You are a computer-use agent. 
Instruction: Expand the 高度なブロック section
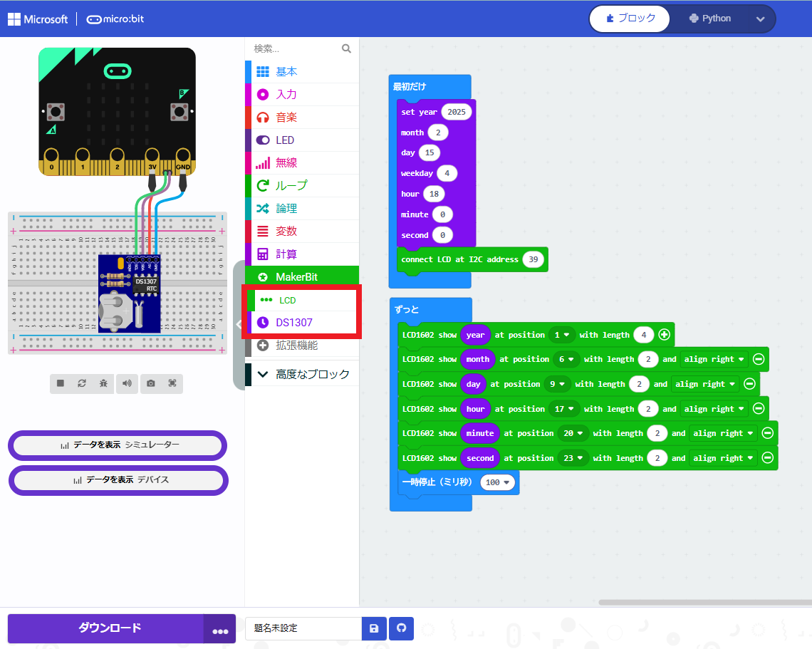click(302, 374)
